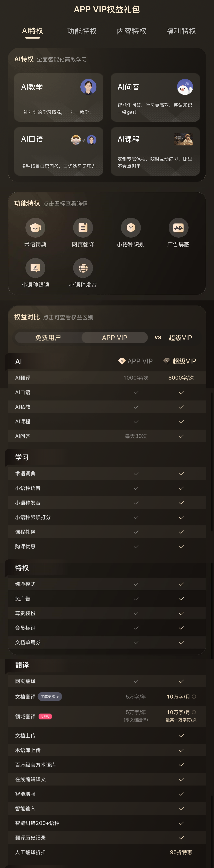Select the 小语种识别 icon
214x868 pixels.
(131, 228)
